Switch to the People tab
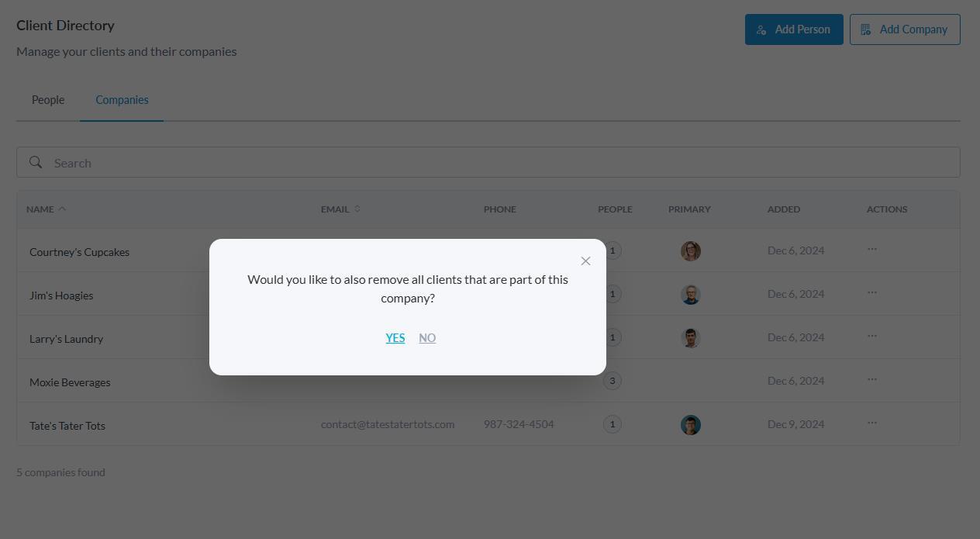 coord(48,100)
